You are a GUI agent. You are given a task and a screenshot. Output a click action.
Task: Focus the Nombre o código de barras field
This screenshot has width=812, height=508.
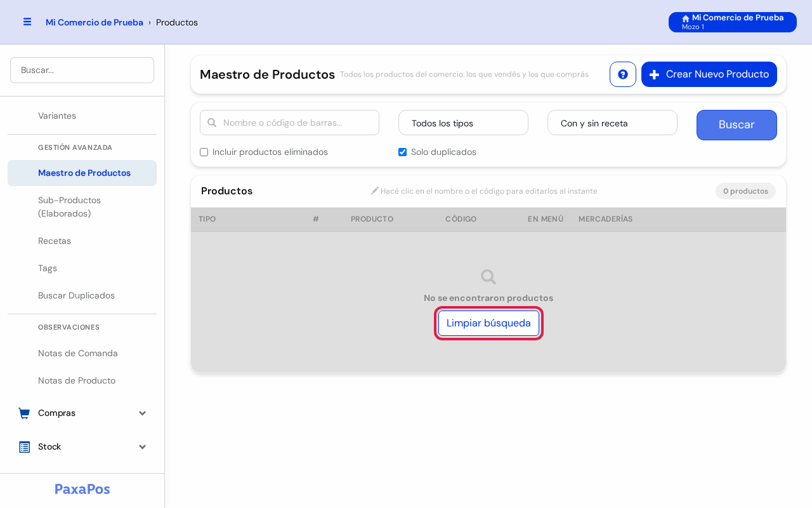289,123
